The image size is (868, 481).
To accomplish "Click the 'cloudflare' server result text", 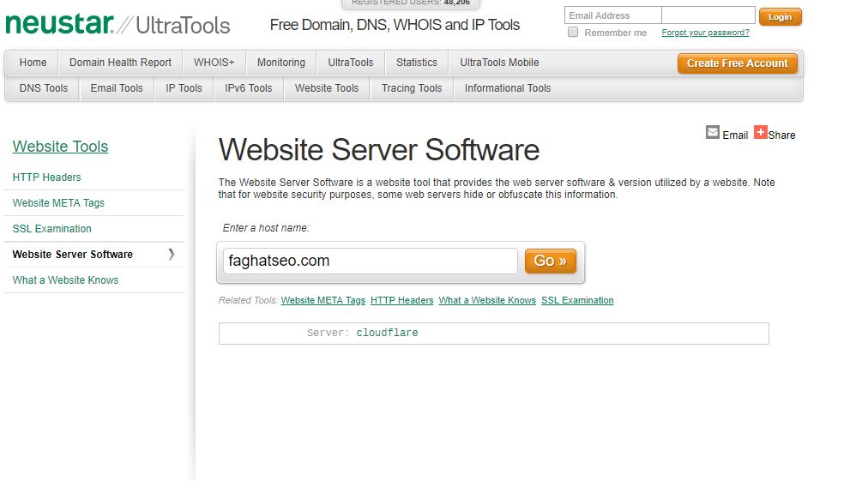I will click(x=387, y=333).
